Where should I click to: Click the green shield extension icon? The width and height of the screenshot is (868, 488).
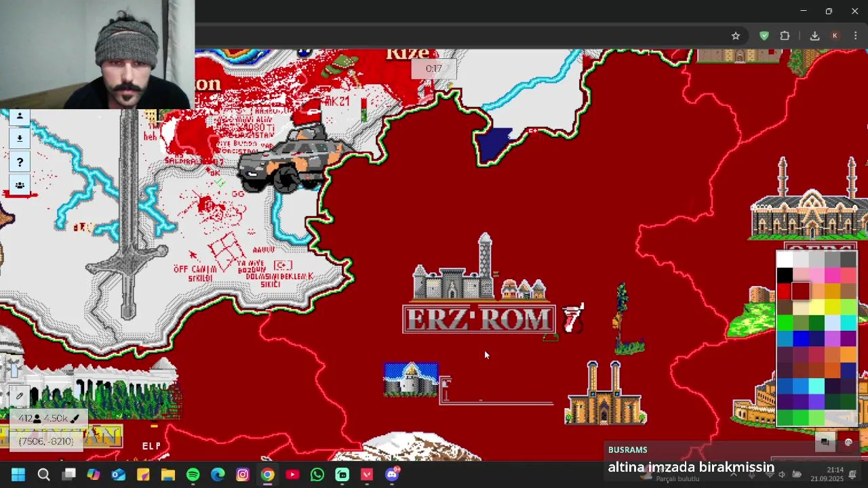[764, 36]
